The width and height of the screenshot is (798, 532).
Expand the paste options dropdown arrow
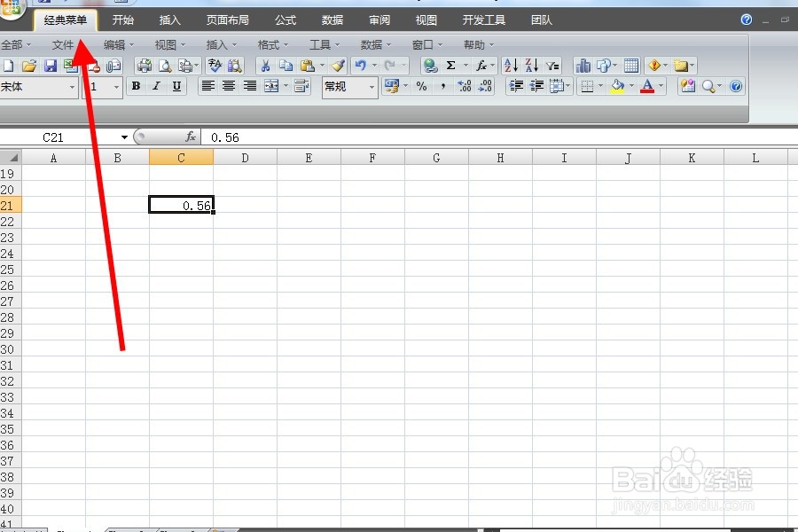(x=322, y=66)
